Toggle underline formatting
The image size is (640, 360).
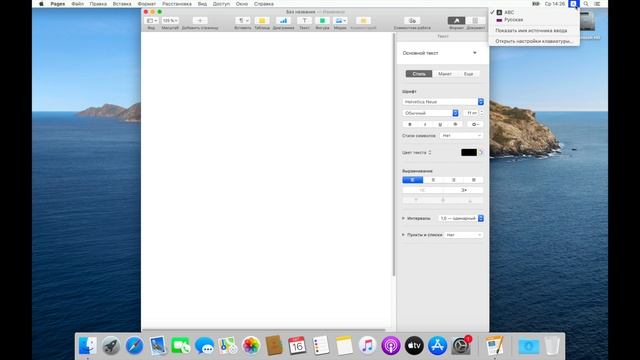click(x=440, y=124)
